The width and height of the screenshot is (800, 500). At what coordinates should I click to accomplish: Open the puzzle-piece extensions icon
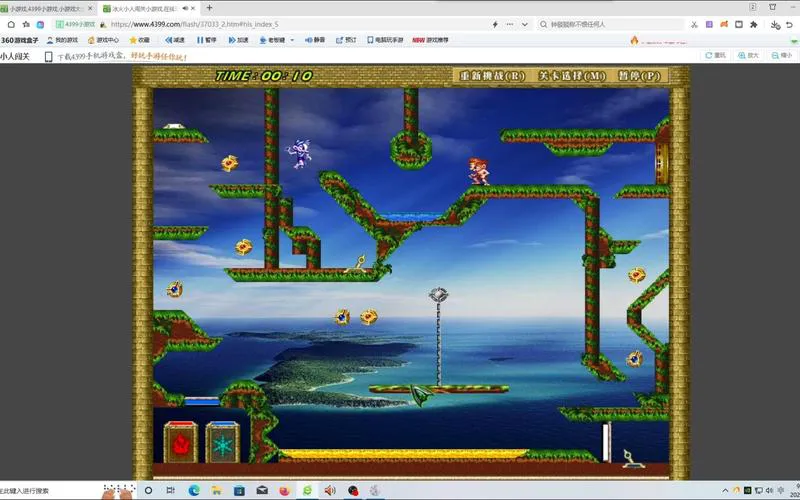(x=754, y=24)
